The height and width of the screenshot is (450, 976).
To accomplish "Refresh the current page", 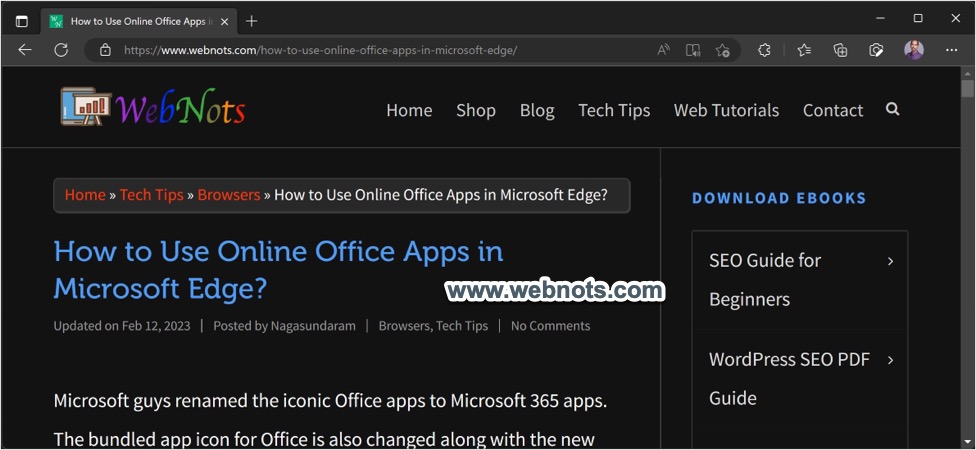I will pos(61,50).
